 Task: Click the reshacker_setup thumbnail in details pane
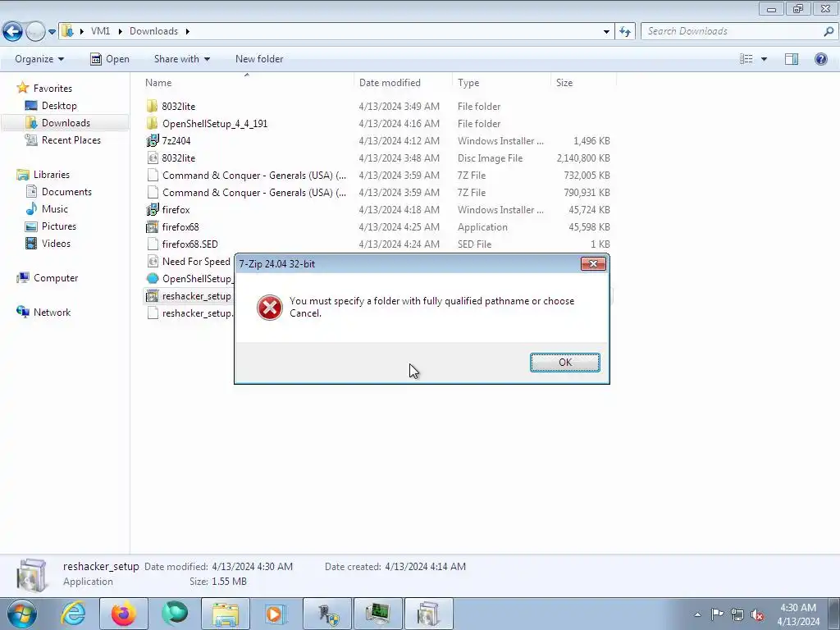coord(32,575)
